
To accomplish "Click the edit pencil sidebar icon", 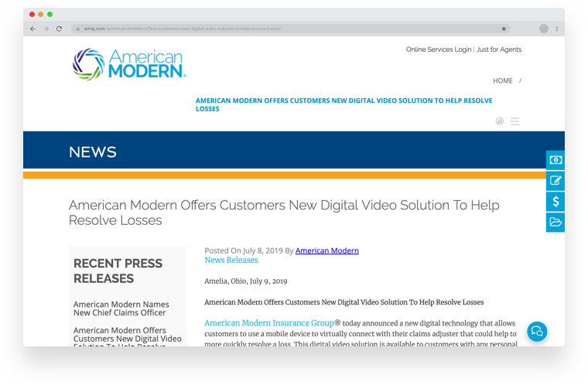I will point(556,181).
